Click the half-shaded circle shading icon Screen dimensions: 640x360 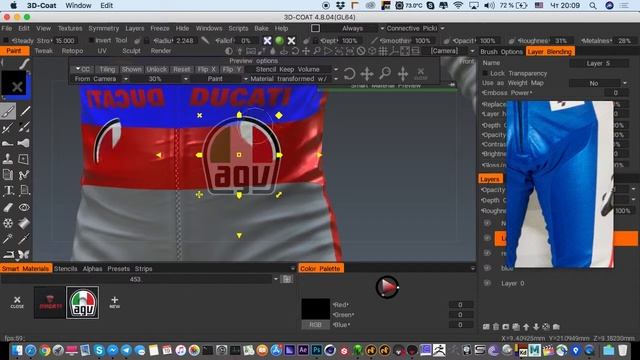click(x=229, y=51)
